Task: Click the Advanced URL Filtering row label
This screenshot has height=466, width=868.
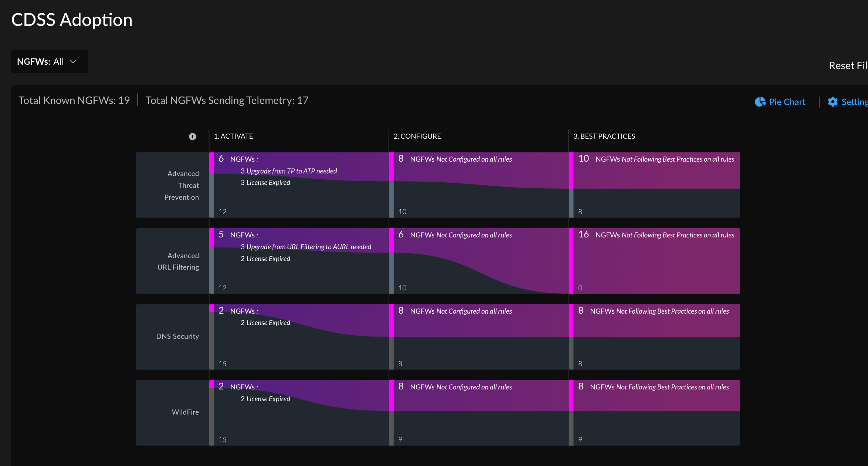Action: 179,261
